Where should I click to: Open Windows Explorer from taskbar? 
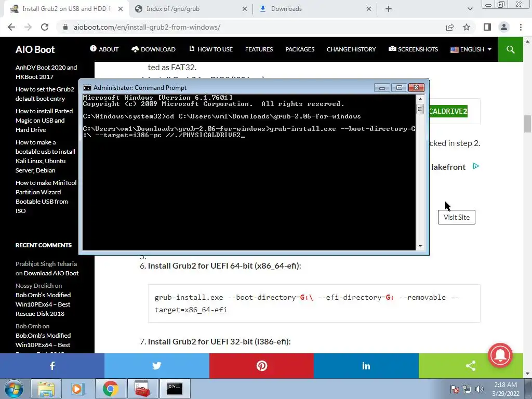coord(46,389)
